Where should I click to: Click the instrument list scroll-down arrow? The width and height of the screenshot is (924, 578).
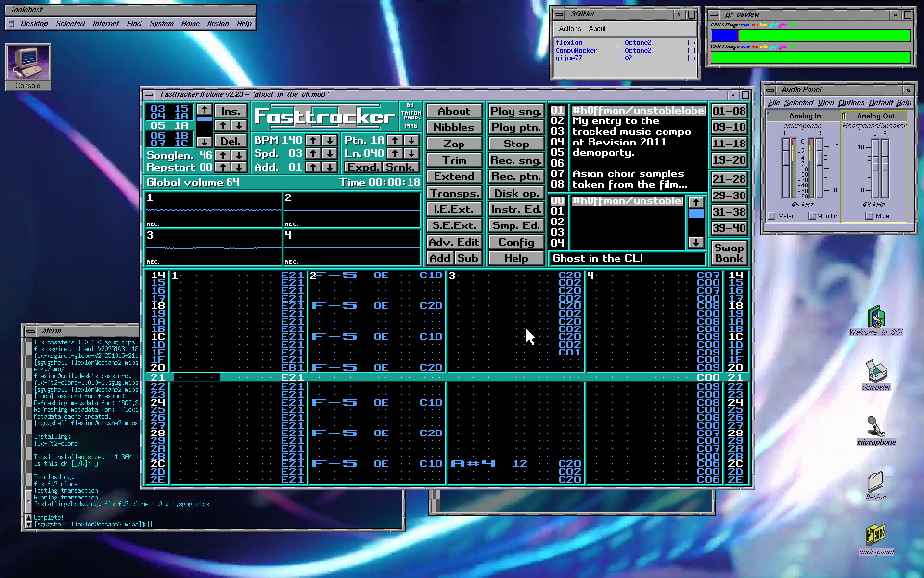696,242
